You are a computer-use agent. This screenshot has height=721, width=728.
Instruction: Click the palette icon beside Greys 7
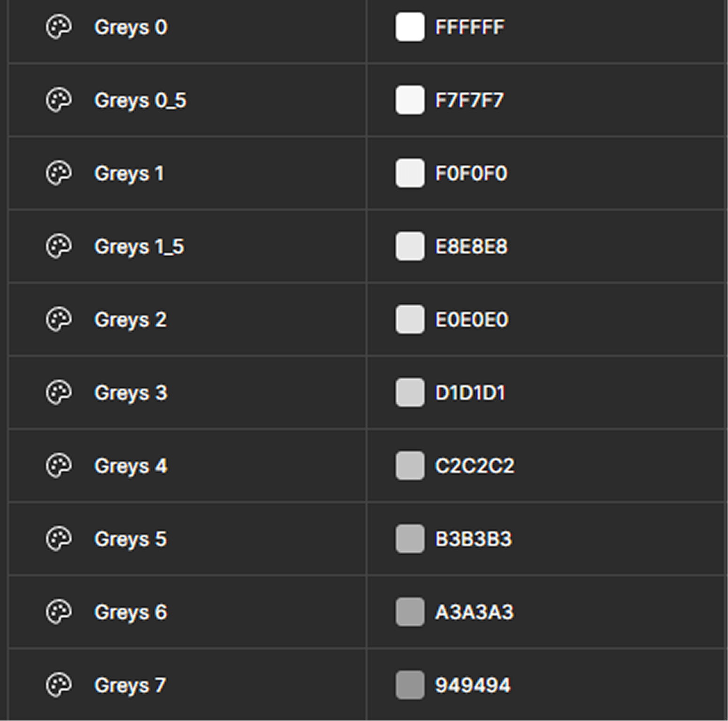[x=59, y=685]
